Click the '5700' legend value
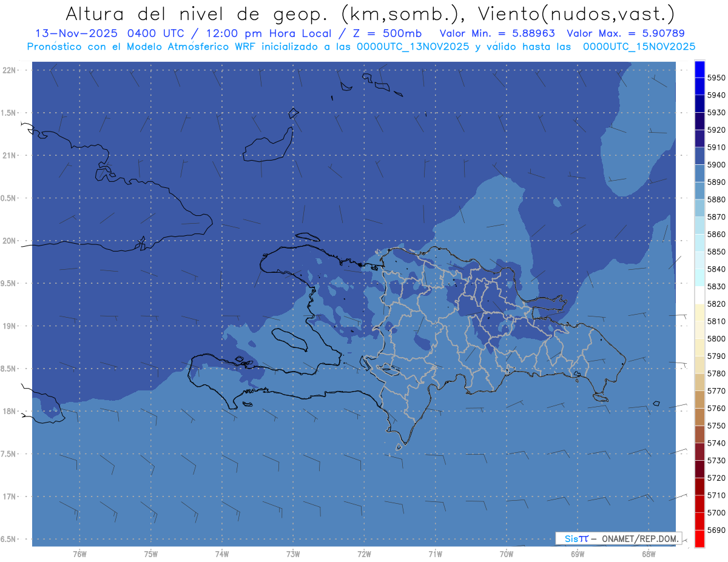Screen dimensions: 728x562 click(716, 512)
